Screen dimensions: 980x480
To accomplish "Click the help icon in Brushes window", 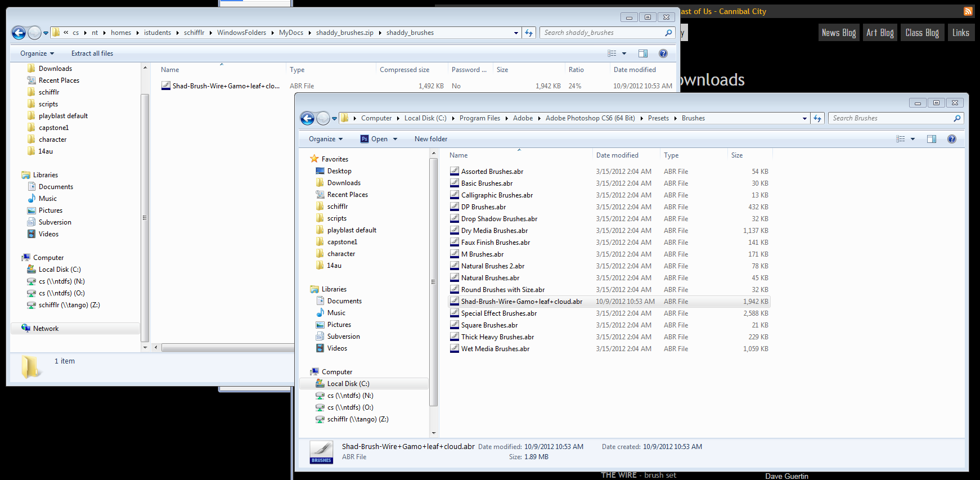I will pos(951,139).
